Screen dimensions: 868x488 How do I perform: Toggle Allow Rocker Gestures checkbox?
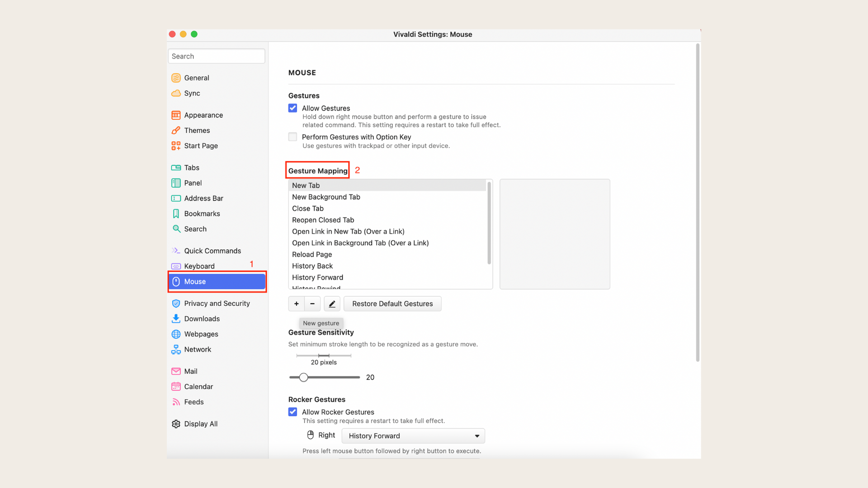point(292,412)
